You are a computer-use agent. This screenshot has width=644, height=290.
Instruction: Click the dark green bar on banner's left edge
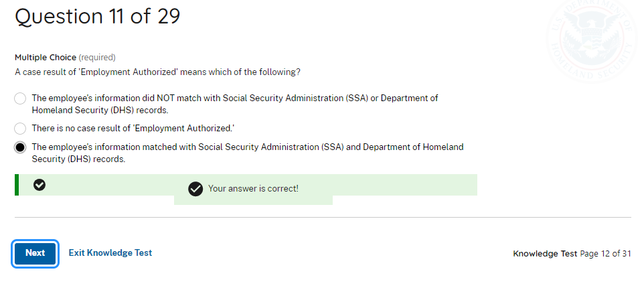17,185
